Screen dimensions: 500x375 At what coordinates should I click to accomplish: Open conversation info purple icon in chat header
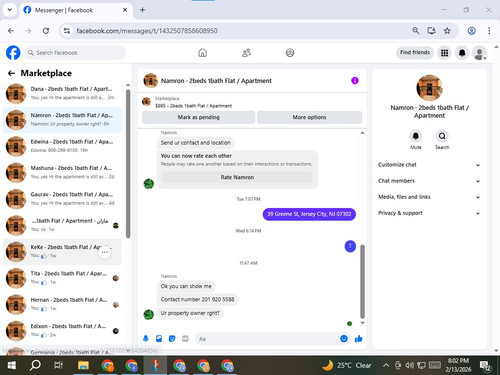pos(355,81)
